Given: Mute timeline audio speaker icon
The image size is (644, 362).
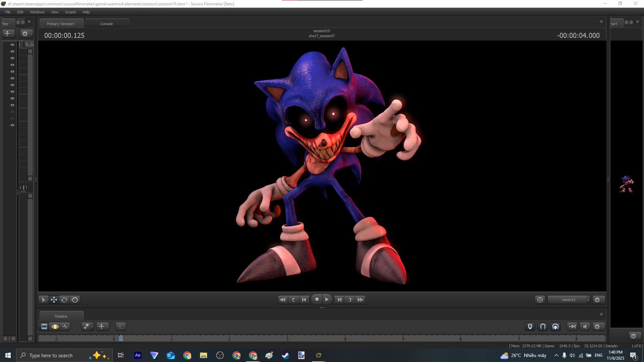Looking at the screenshot, I should point(584,326).
